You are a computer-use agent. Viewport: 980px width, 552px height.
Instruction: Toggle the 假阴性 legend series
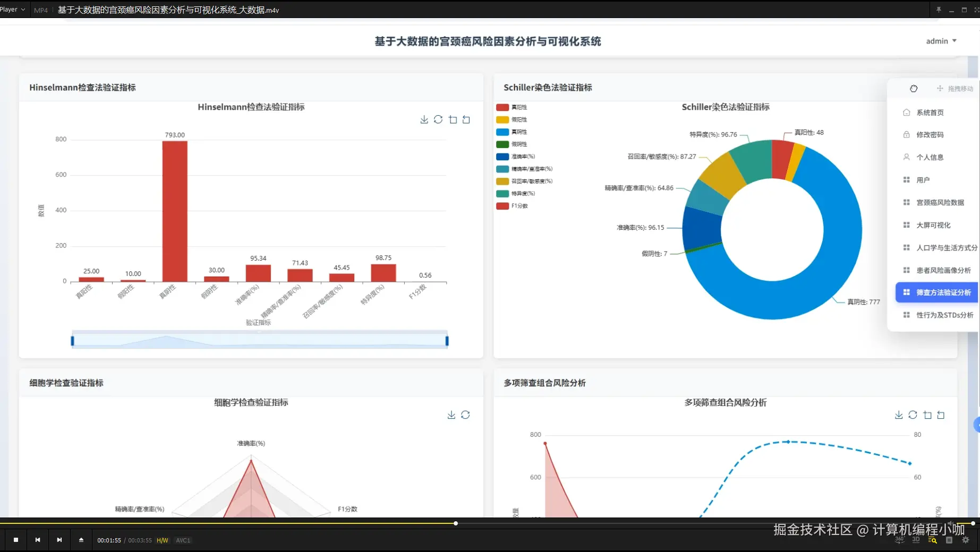coord(512,144)
